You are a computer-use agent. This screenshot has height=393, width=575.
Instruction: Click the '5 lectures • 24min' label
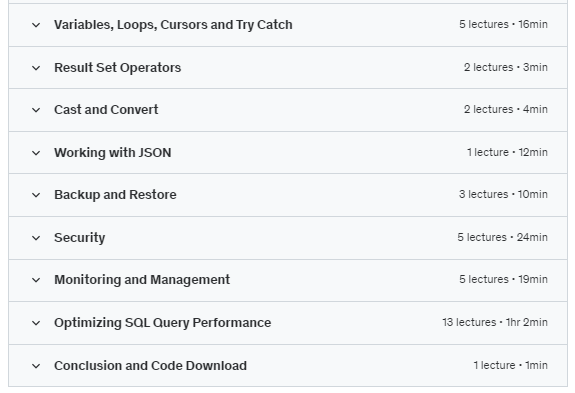502,237
